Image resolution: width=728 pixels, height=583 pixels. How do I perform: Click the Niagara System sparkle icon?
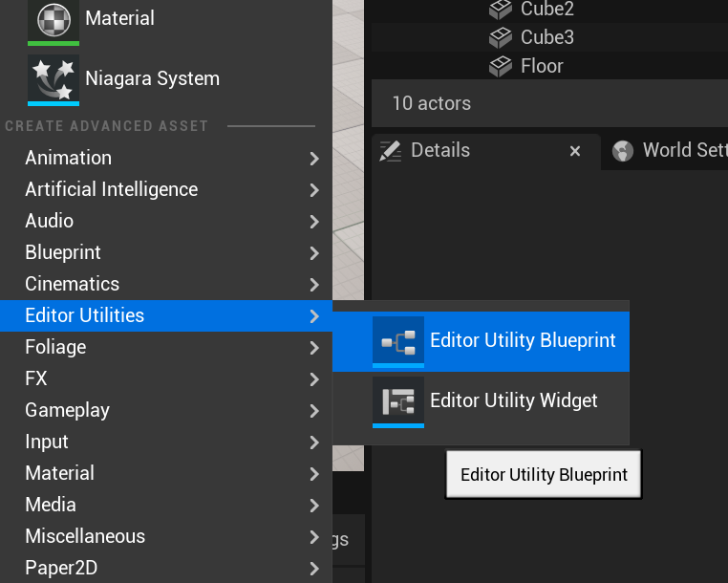coord(54,78)
